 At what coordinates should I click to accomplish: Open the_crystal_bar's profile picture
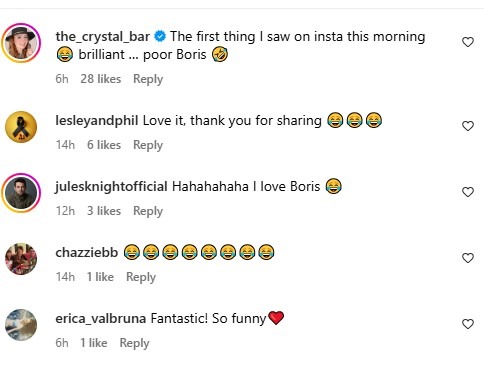click(21, 43)
